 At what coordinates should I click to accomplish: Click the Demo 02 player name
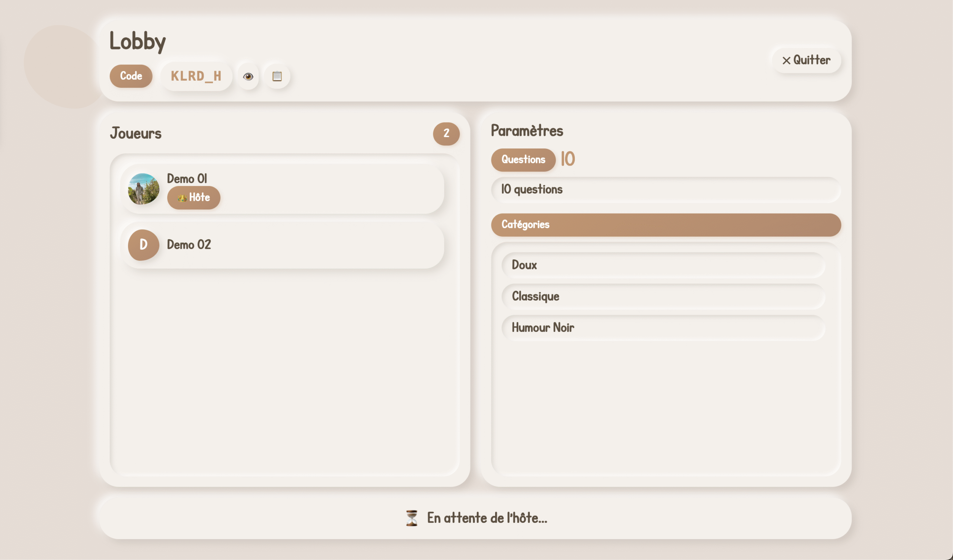(189, 244)
